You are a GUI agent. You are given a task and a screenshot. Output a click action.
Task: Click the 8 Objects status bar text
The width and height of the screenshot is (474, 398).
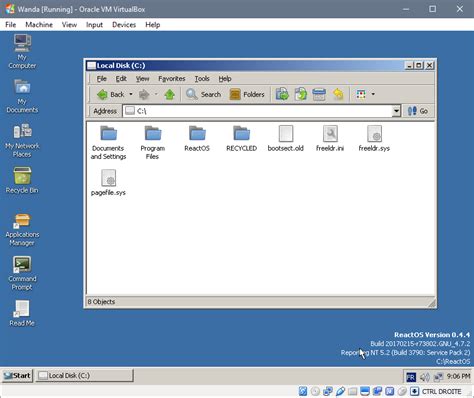click(x=101, y=302)
